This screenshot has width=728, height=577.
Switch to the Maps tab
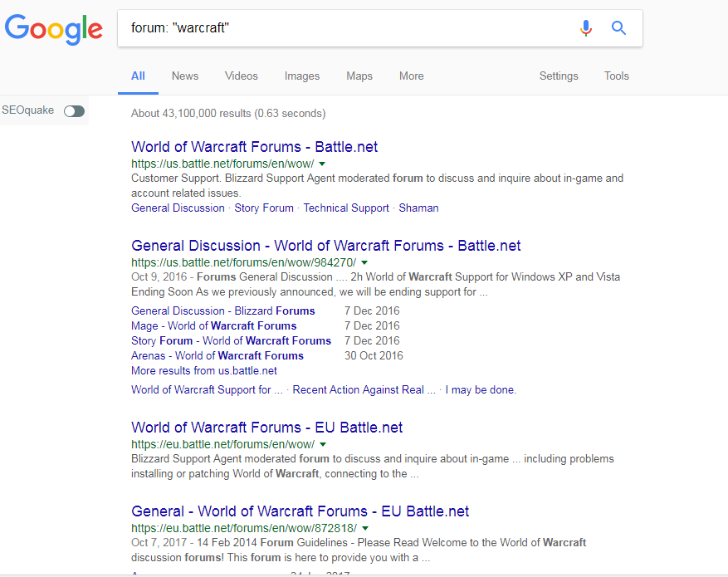click(359, 76)
